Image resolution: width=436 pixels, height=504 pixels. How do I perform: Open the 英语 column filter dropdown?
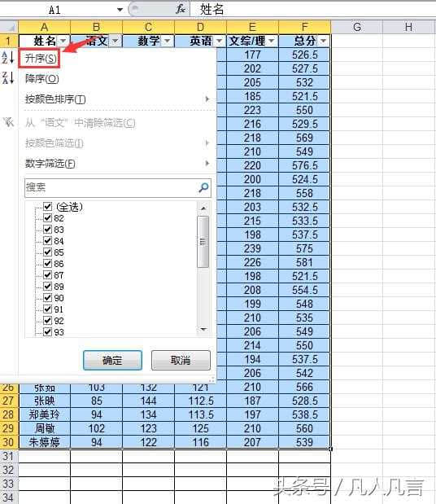point(220,41)
